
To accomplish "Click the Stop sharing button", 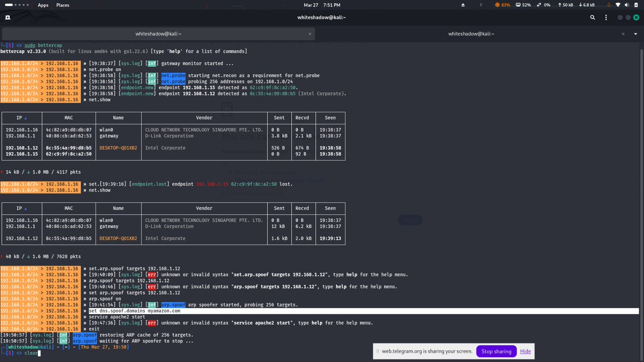I will click(x=496, y=351).
